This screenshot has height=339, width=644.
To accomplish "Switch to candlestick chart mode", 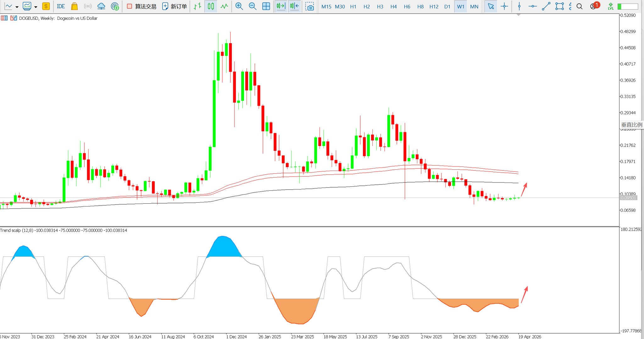I will coord(211,6).
